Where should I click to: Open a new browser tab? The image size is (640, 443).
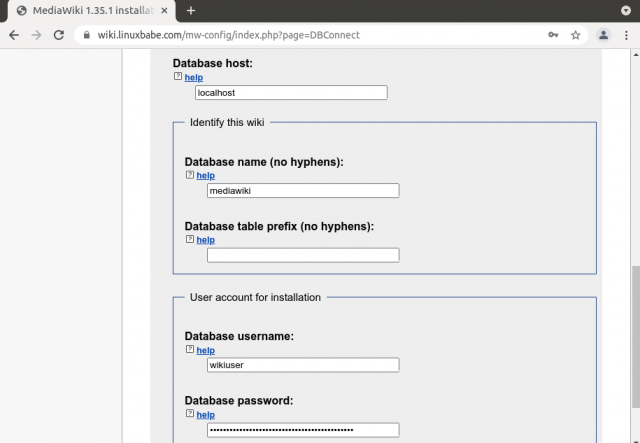tap(190, 10)
